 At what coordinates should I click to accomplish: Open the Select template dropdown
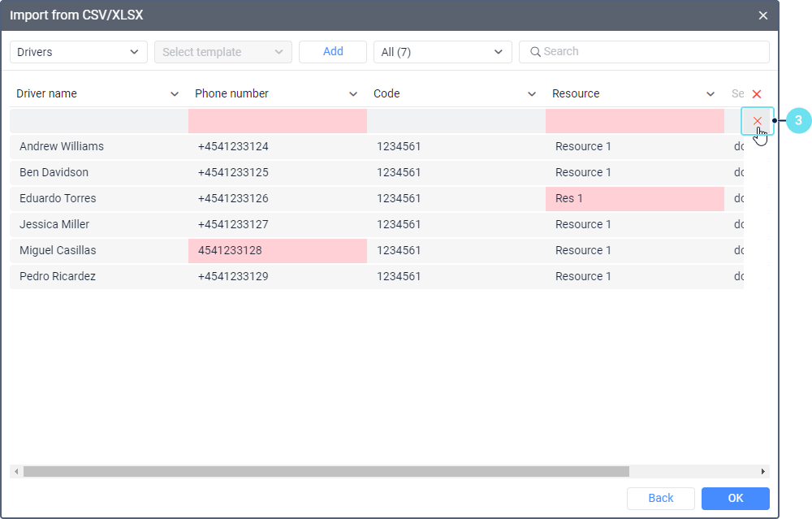coord(222,52)
